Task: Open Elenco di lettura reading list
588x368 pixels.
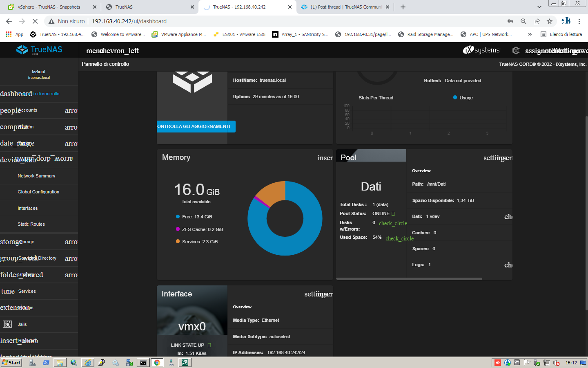Action: point(561,34)
